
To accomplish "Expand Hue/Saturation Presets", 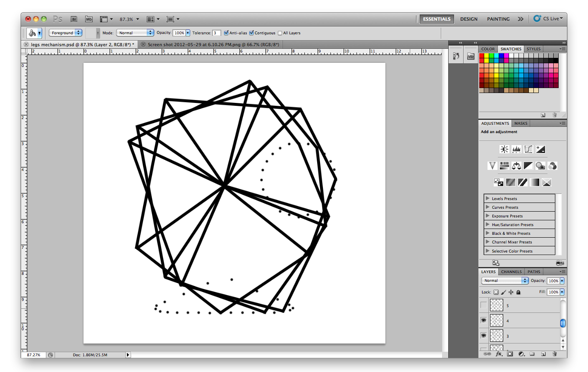I will tap(488, 224).
